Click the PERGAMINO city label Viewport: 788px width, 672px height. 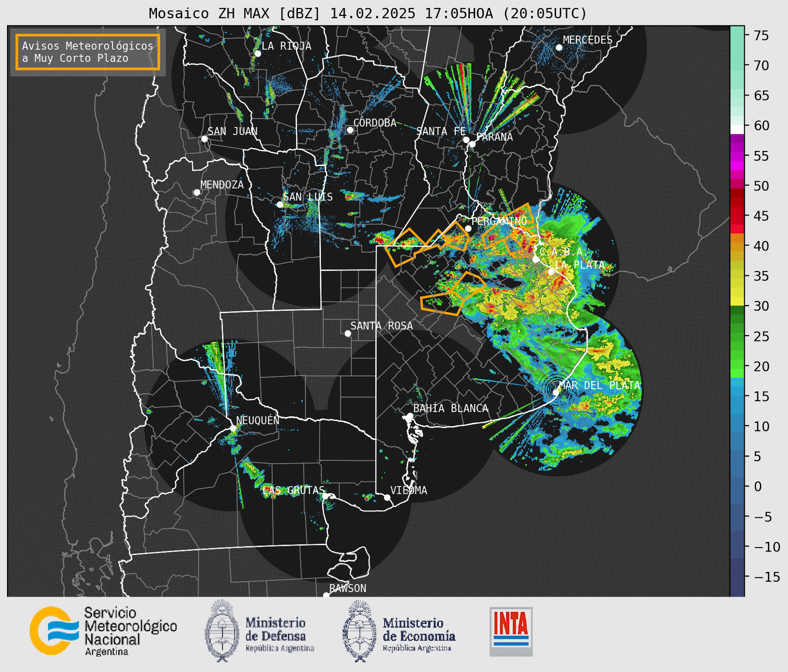point(499,221)
